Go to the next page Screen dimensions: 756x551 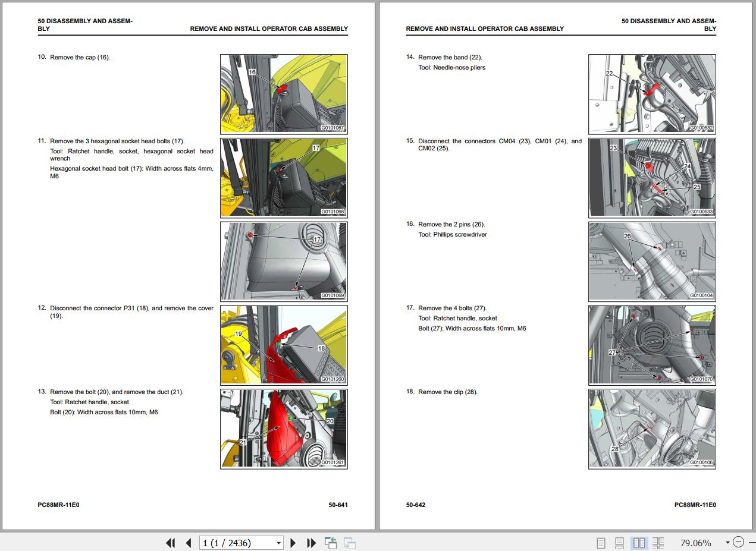[x=293, y=543]
